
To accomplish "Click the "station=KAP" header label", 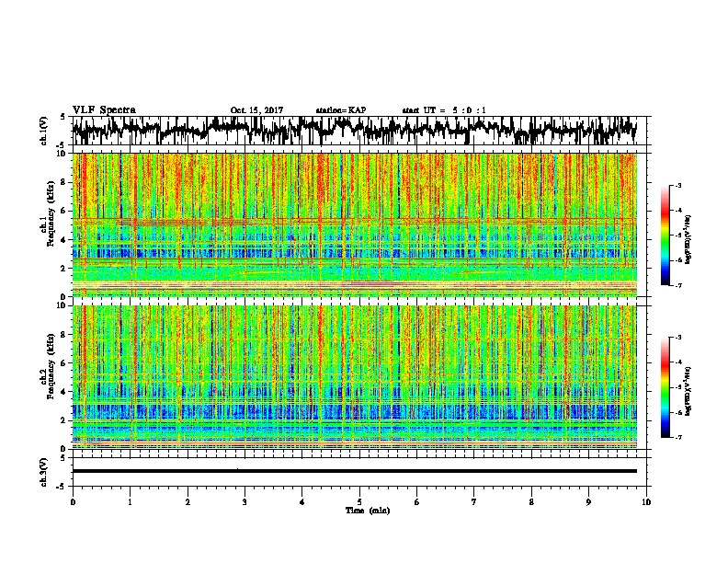I will coord(341,110).
